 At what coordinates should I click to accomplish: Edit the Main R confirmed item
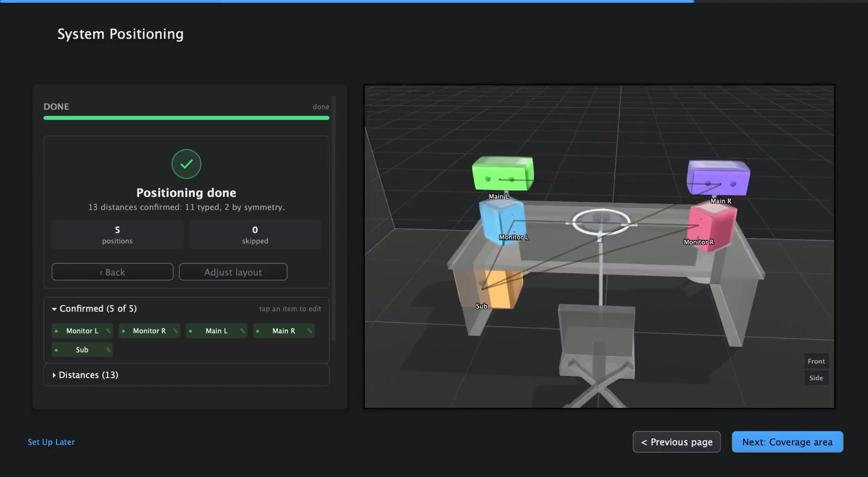pos(284,331)
